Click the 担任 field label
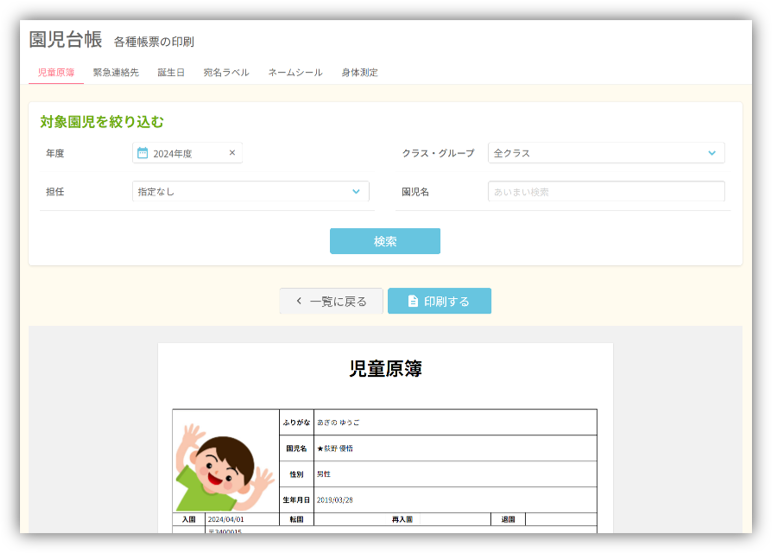772x553 pixels. (55, 192)
